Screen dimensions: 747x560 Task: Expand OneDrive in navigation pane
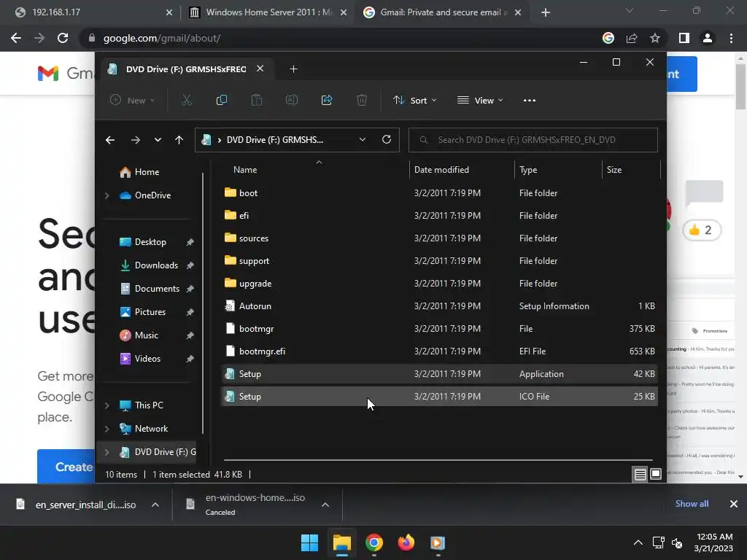(107, 195)
